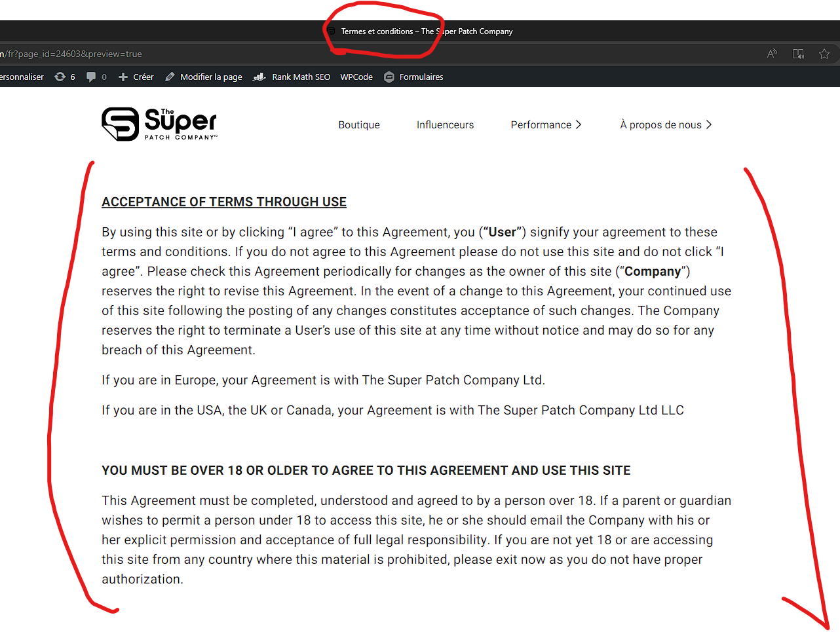The height and width of the screenshot is (632, 840).
Task: Click the Créer plus button
Action: click(136, 77)
